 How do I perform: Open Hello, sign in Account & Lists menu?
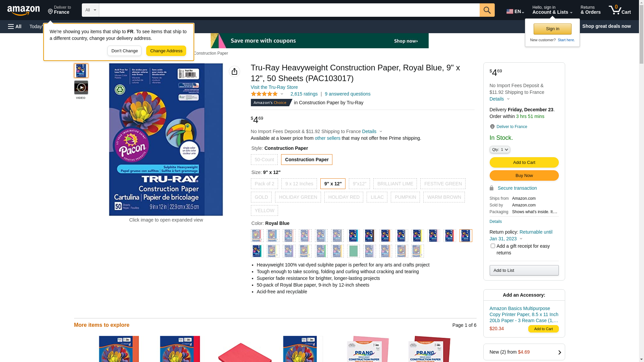pos(552,10)
